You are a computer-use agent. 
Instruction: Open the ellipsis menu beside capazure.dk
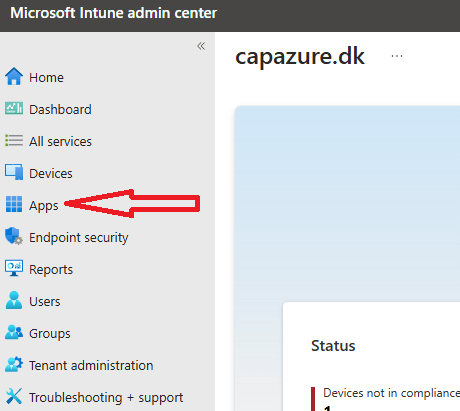click(397, 56)
